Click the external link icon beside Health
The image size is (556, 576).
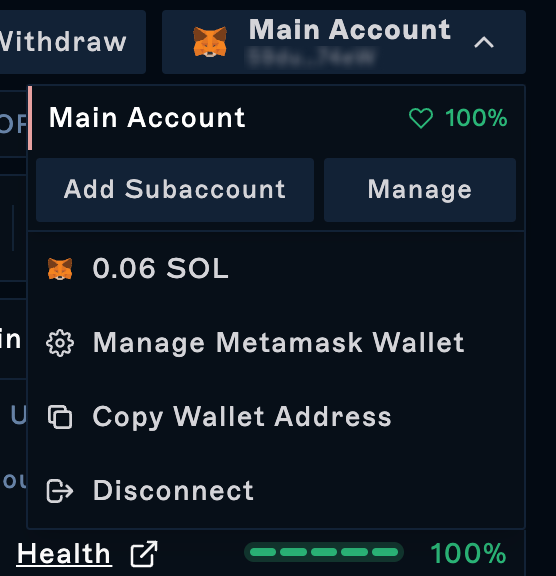tap(144, 554)
